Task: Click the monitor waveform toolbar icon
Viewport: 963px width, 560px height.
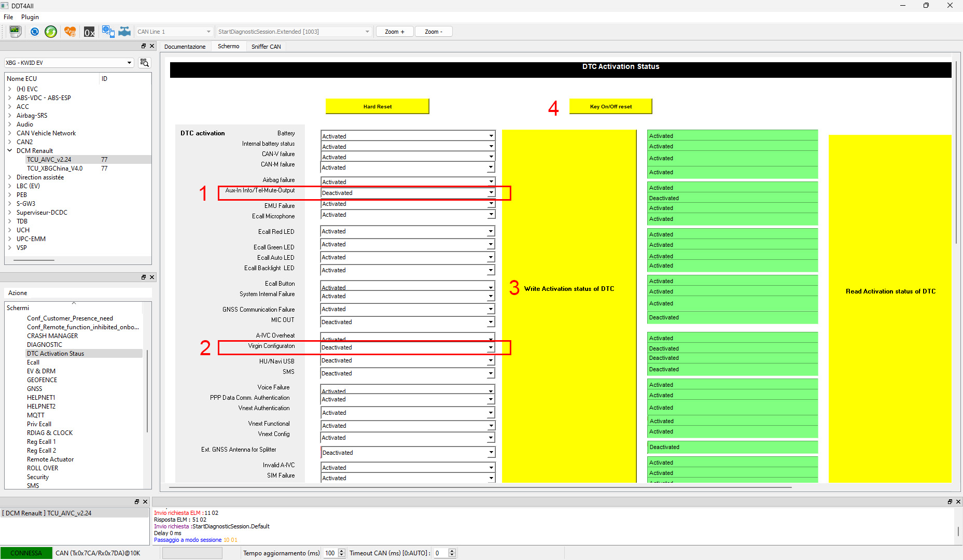Action: (15, 32)
